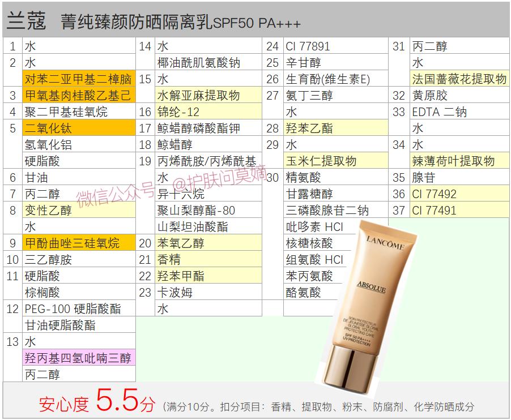Click the cell 玉米仁提取物

[336, 161]
